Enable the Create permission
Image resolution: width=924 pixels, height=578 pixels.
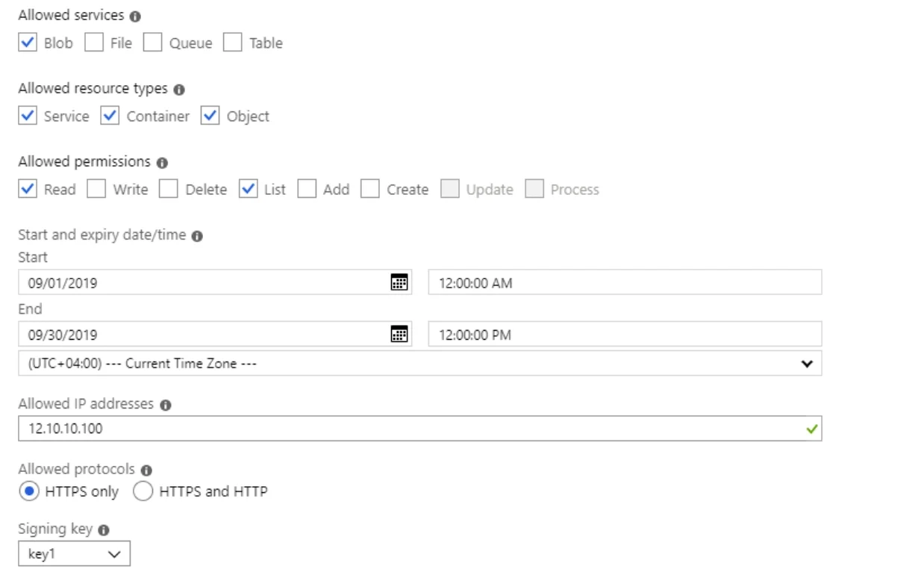369,189
